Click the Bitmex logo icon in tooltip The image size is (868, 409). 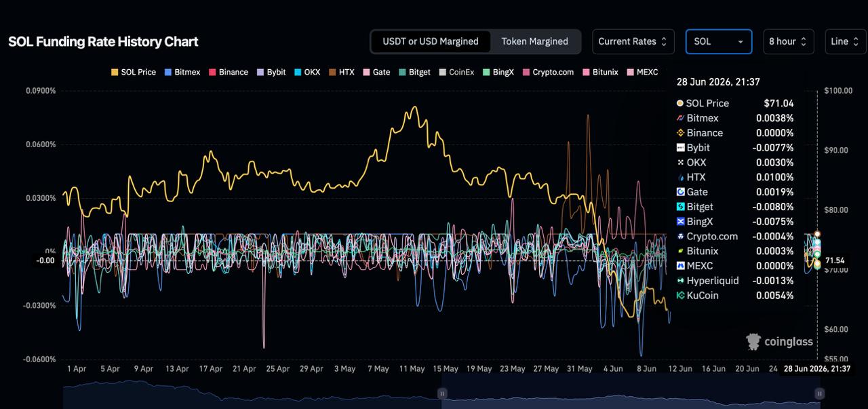680,118
